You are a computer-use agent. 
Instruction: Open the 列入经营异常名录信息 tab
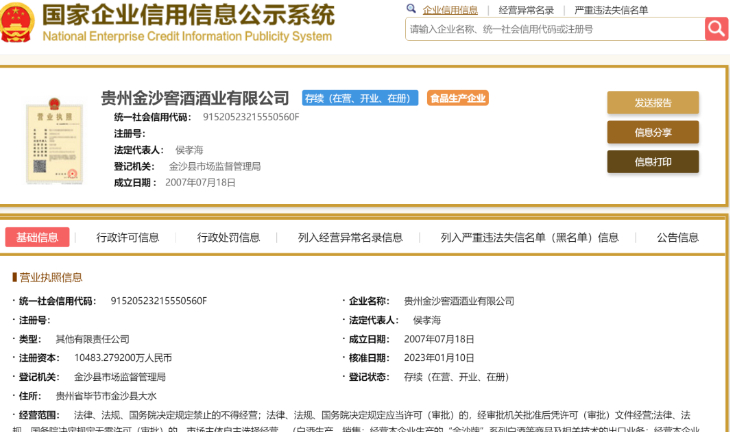pyautogui.click(x=350, y=237)
